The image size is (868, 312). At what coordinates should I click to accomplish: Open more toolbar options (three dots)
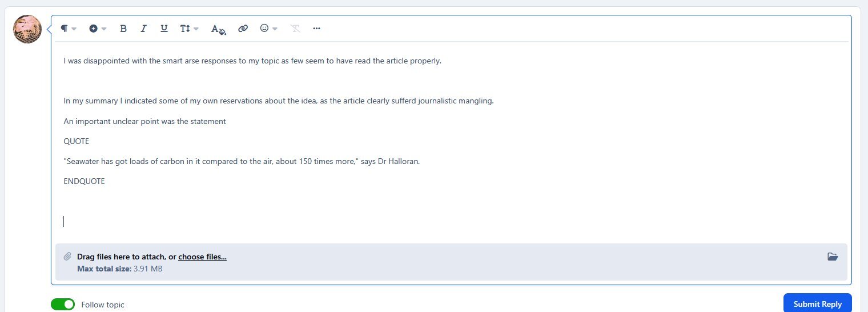pos(316,29)
